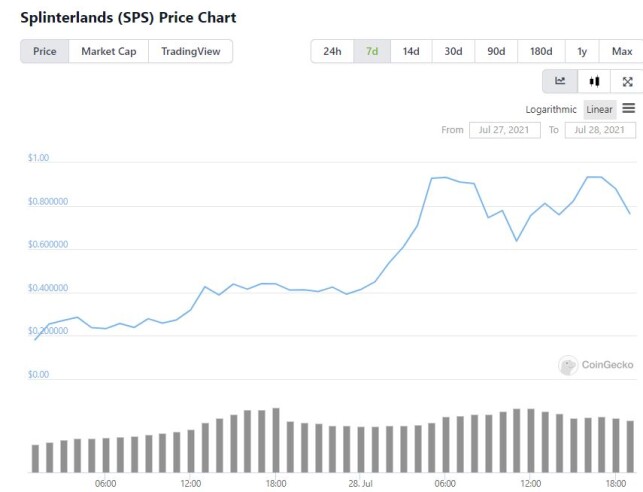Select the 180d range button
Screen dimensions: 643x492
point(541,51)
